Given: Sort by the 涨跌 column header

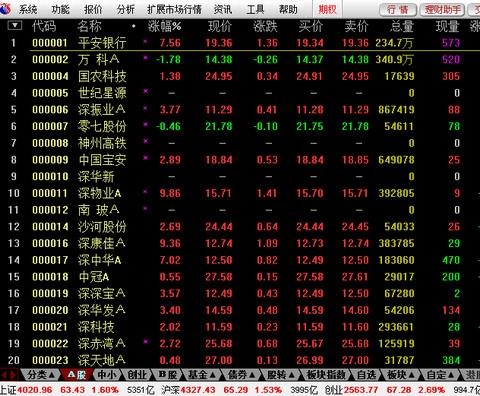Looking at the screenshot, I should 265,26.
